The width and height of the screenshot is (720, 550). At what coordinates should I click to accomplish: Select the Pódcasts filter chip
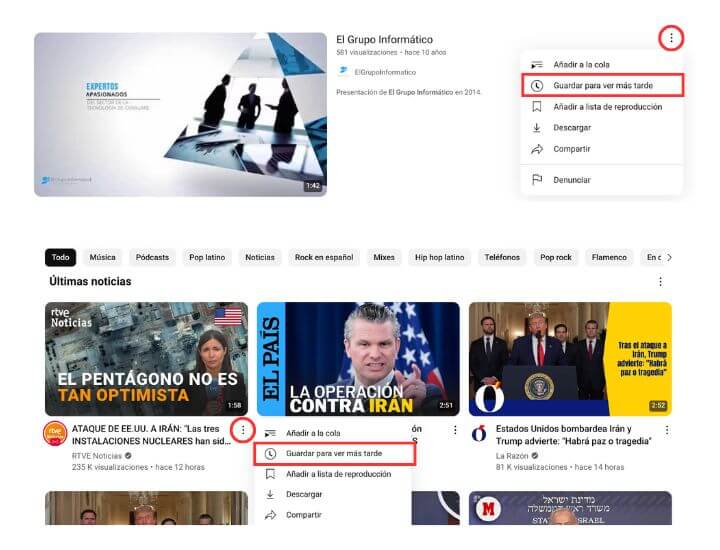point(152,258)
